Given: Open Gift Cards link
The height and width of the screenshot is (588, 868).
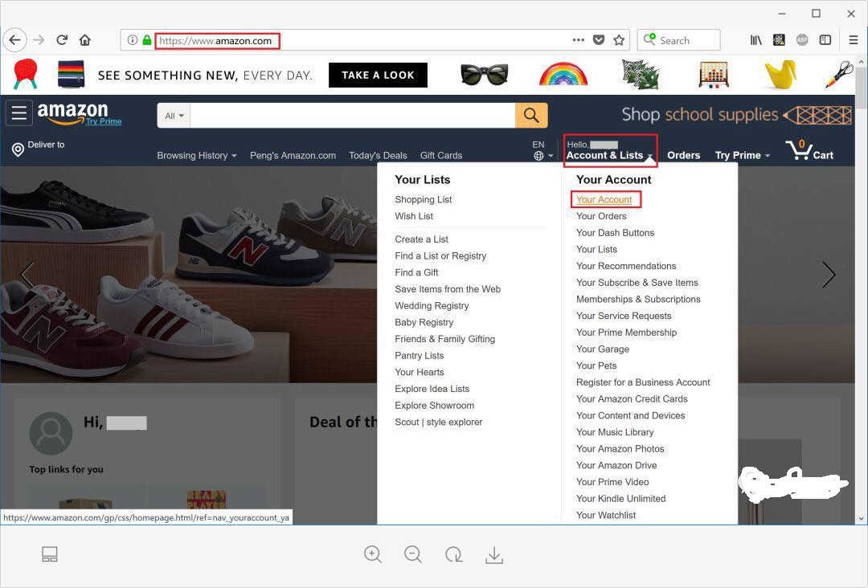Looking at the screenshot, I should pyautogui.click(x=441, y=156).
